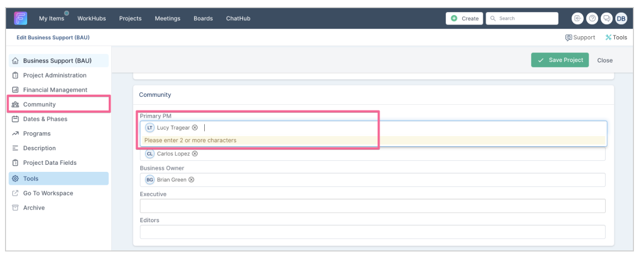Image resolution: width=644 pixels, height=257 pixels.
Task: Open the ChatHub menu
Action: pos(238,18)
